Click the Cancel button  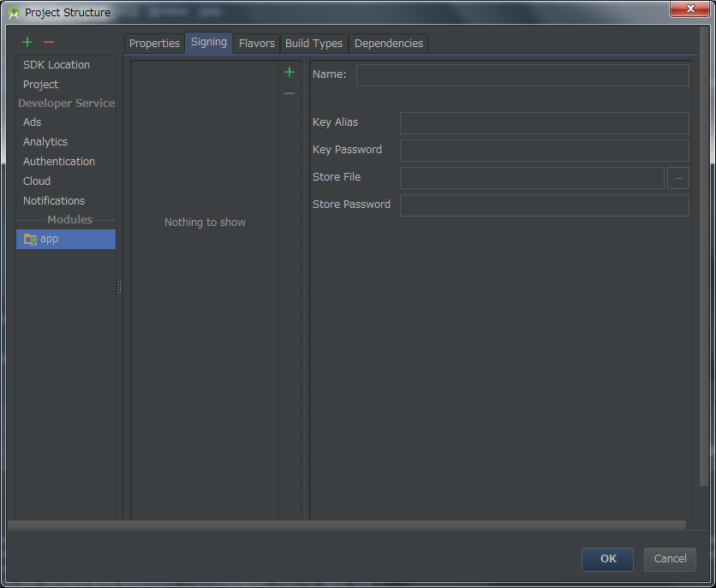670,559
